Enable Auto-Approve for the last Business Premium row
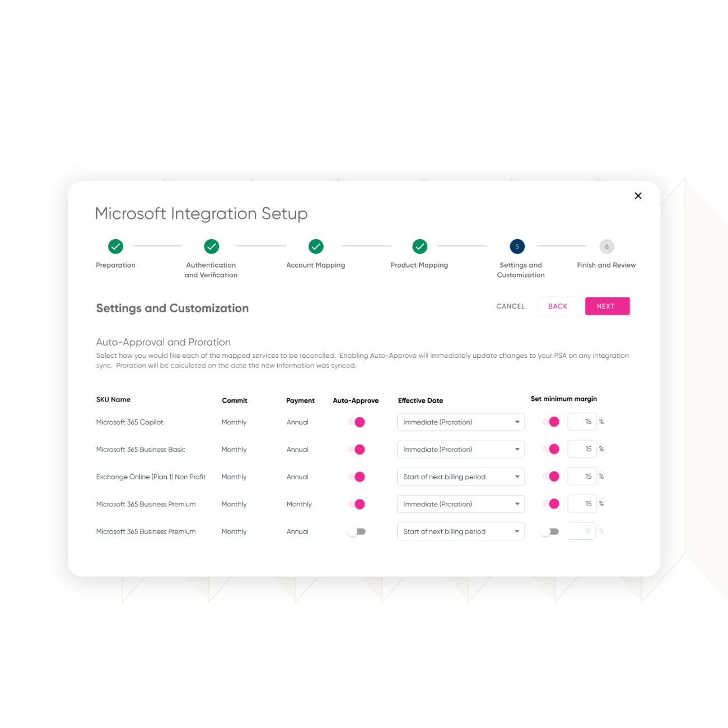 [357, 531]
